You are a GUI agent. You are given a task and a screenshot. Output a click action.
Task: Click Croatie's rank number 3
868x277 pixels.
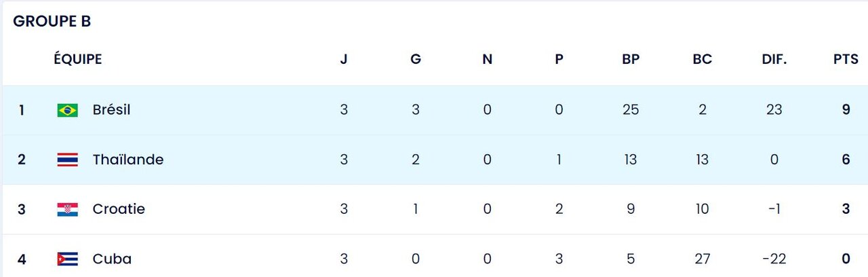(22, 209)
